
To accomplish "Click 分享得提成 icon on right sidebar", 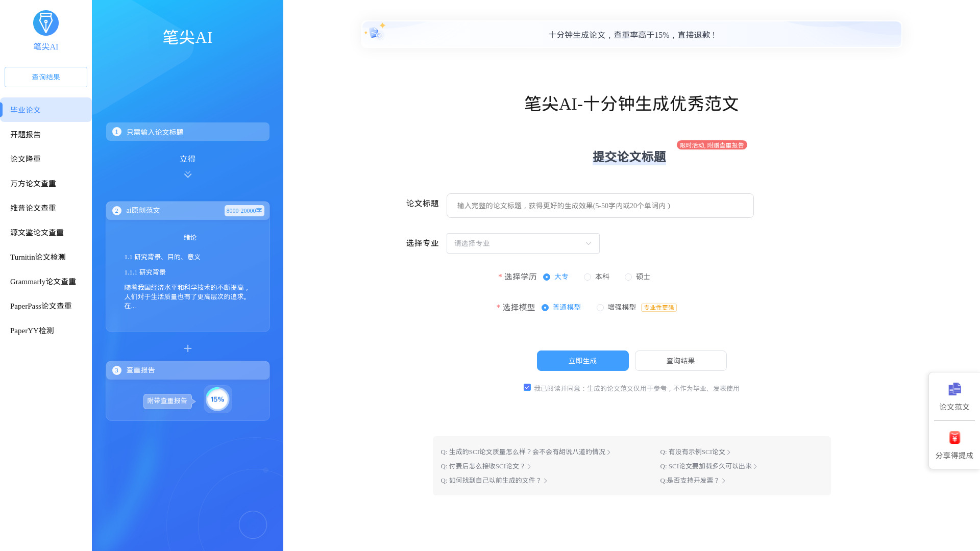I will point(955,438).
